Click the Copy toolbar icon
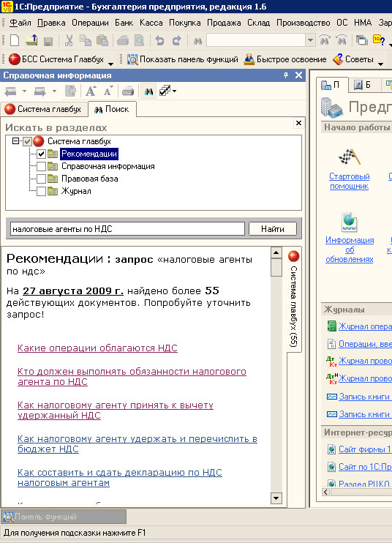Image resolution: width=392 pixels, height=543 pixels. pos(85,40)
